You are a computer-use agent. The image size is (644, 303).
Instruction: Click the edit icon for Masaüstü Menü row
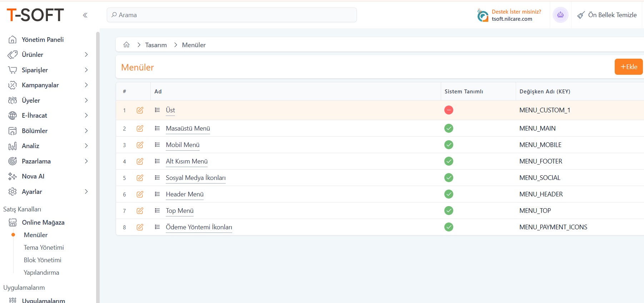click(x=140, y=128)
